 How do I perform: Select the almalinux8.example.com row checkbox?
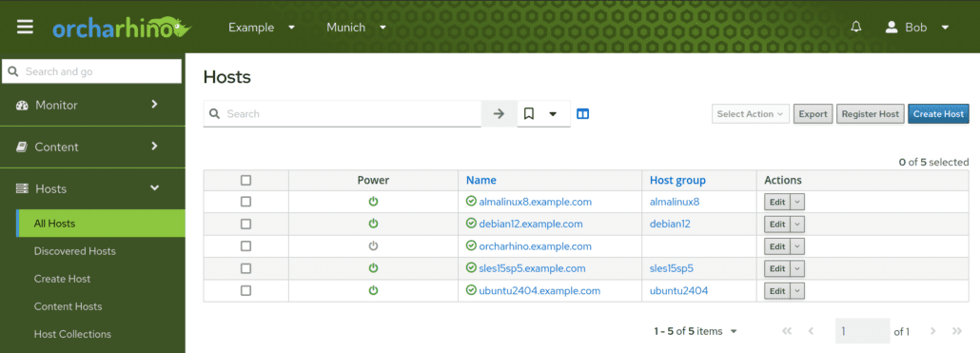[245, 202]
